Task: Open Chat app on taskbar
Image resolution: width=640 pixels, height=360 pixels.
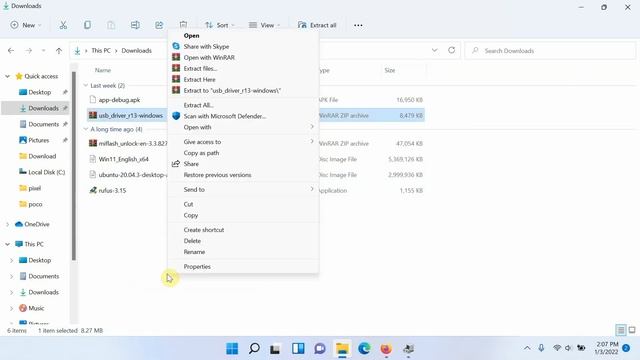Action: click(x=320, y=349)
